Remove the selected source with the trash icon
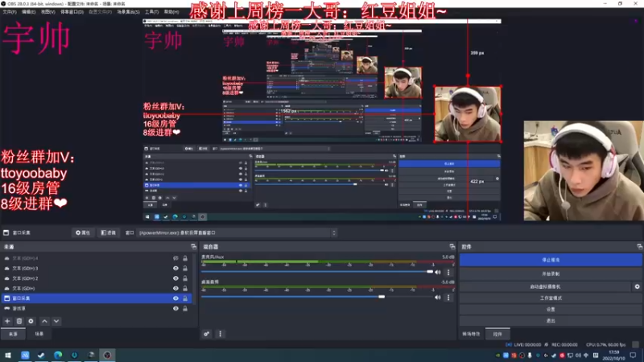 [x=19, y=321]
